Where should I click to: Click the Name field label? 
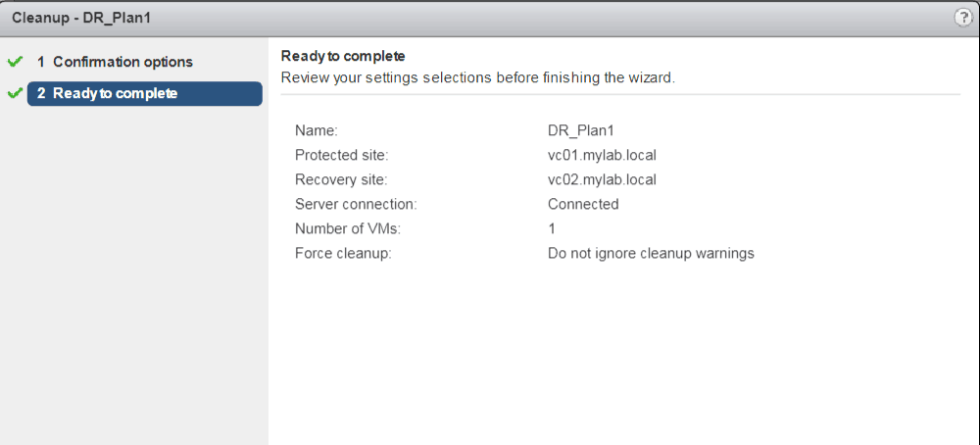[316, 128]
